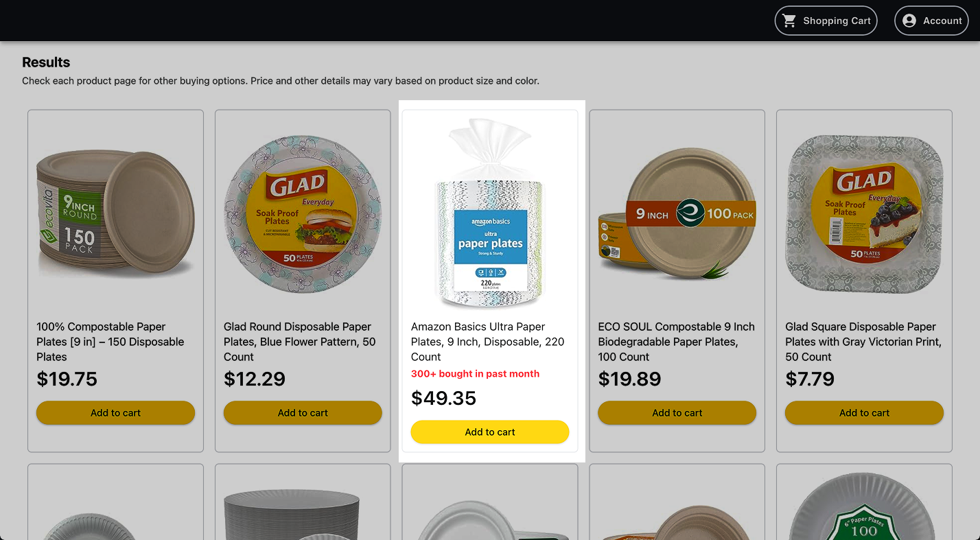Add the $19.75 compostable plates to cart
The width and height of the screenshot is (980, 540).
click(115, 412)
